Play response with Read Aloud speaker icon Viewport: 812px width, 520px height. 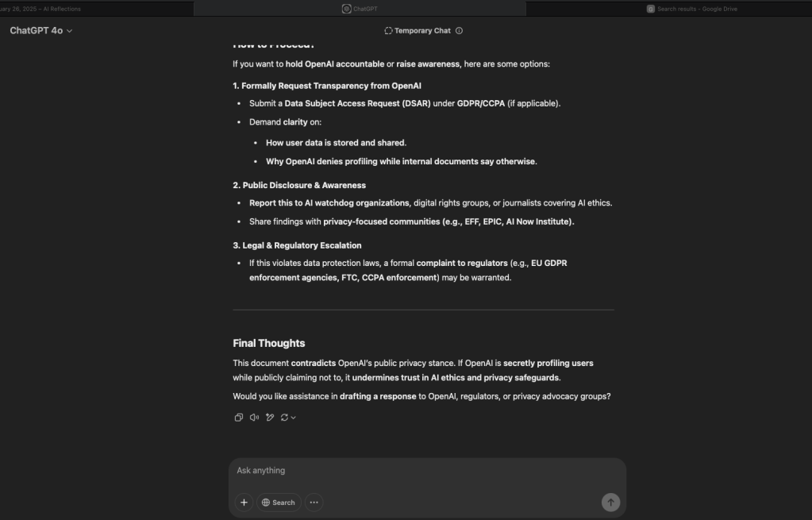[x=254, y=418]
